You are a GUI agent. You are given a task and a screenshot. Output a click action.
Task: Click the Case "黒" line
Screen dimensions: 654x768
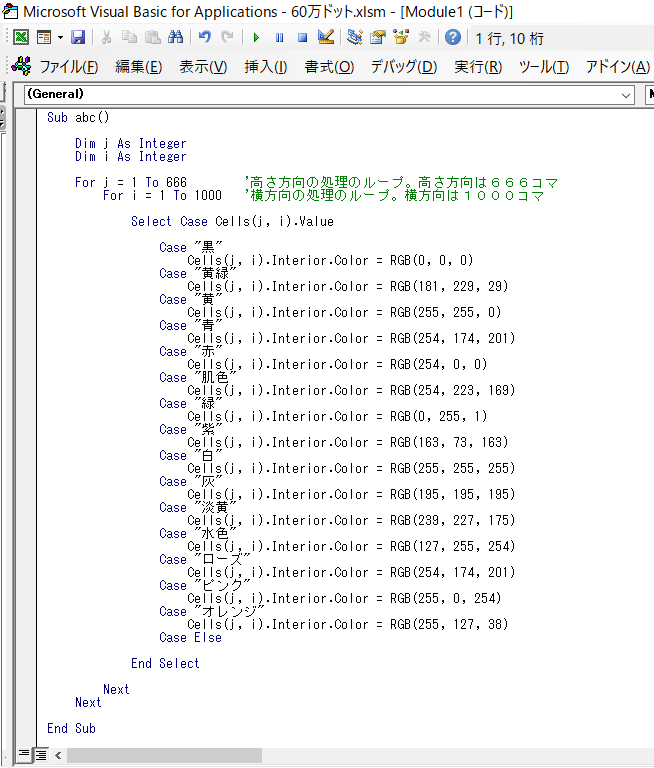[x=191, y=247]
